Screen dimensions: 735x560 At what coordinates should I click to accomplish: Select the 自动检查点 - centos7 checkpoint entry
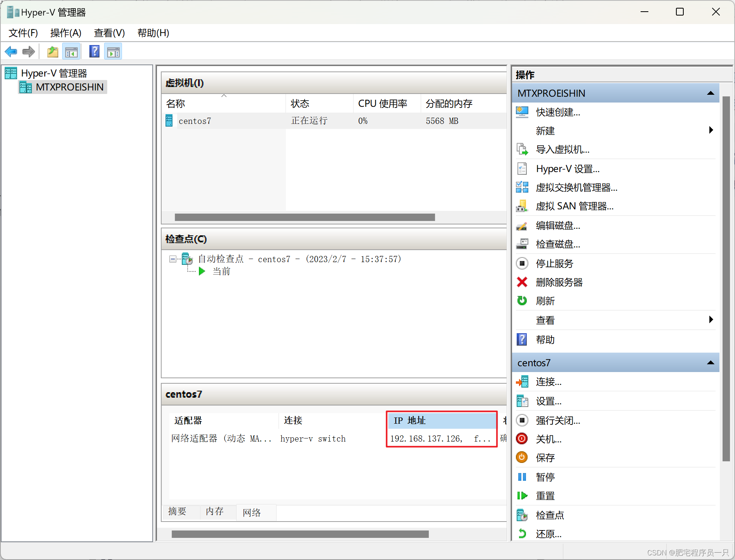(x=299, y=259)
